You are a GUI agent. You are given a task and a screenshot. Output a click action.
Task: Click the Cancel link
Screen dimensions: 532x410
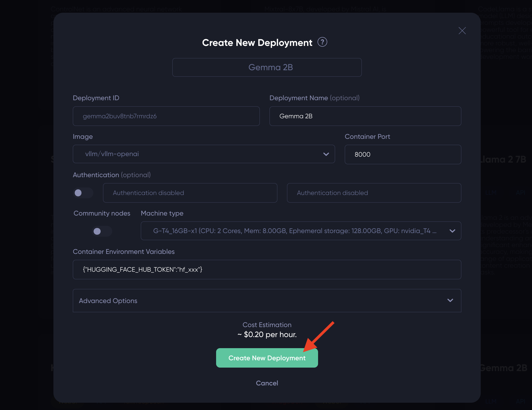point(267,383)
